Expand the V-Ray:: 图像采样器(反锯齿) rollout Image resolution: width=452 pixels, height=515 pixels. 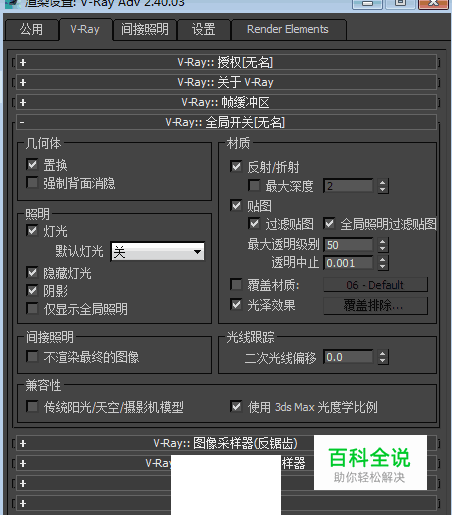tap(226, 443)
